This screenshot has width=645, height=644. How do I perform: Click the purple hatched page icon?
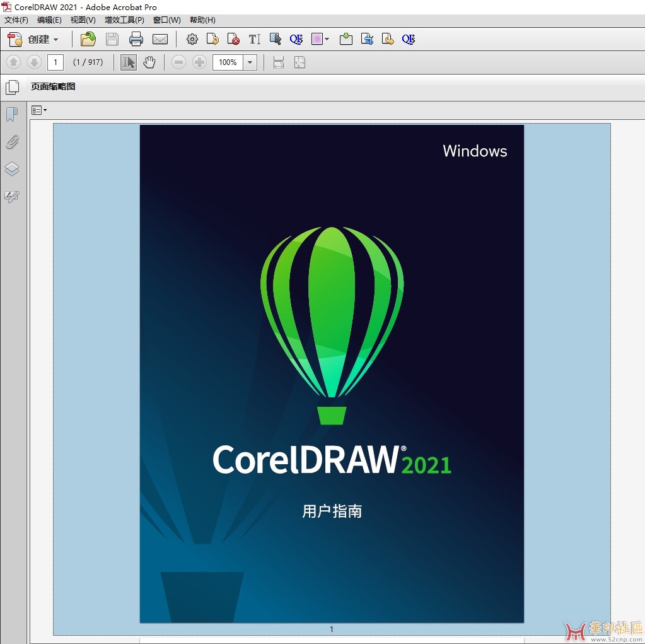tap(317, 39)
